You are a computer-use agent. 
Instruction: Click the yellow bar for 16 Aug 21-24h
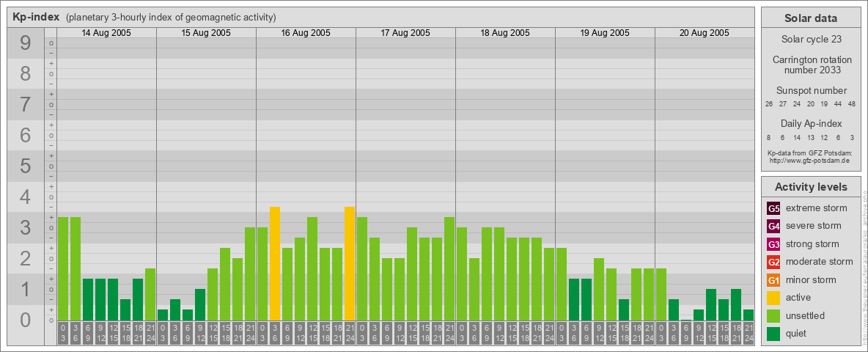(x=349, y=263)
